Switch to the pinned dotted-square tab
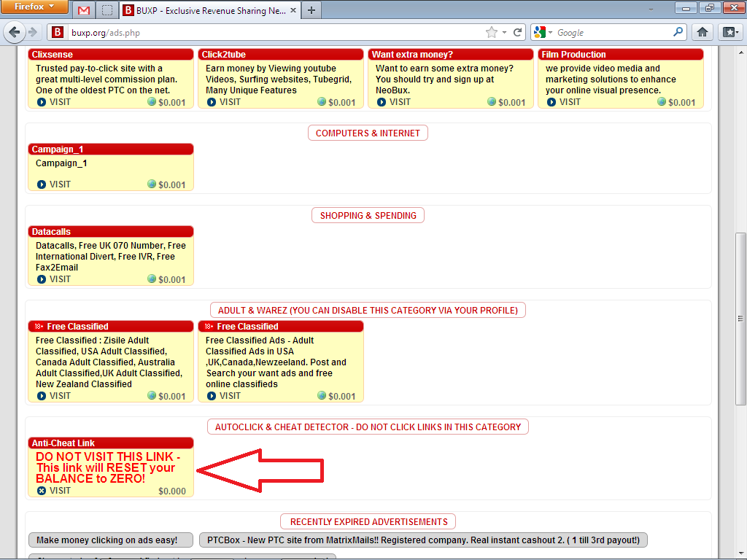 tap(107, 10)
